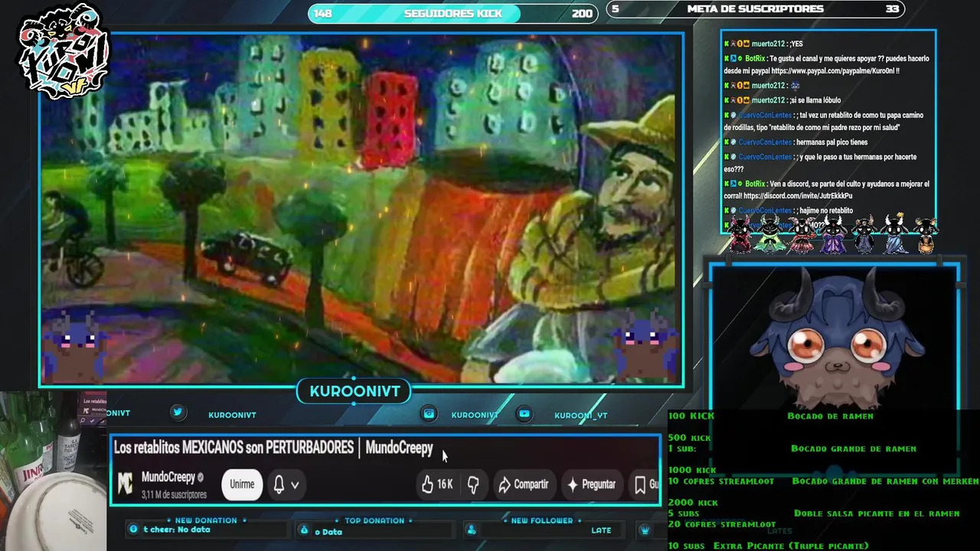Click the Preguntar ask button
Screen dimensions: 980x551
(x=590, y=484)
